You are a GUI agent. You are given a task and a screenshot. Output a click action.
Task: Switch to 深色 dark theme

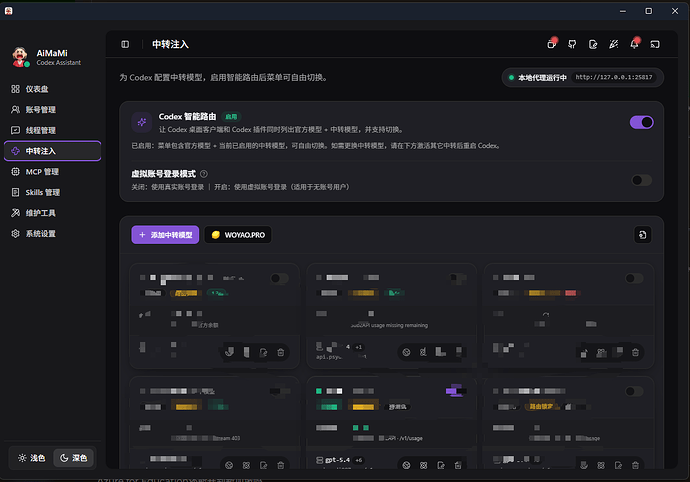coord(73,458)
